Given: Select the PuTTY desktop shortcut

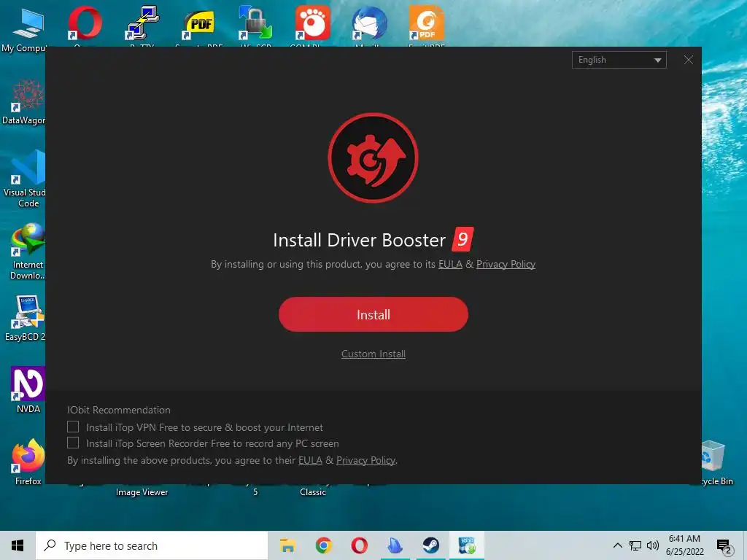Looking at the screenshot, I should (142, 25).
